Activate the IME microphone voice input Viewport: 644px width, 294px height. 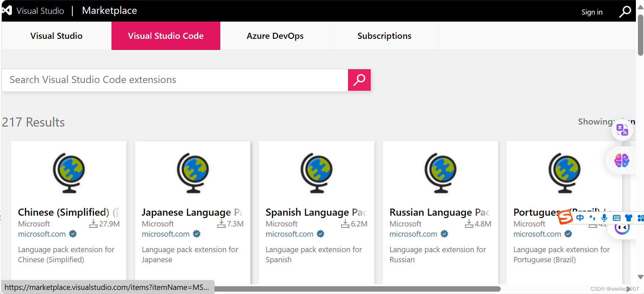(604, 218)
